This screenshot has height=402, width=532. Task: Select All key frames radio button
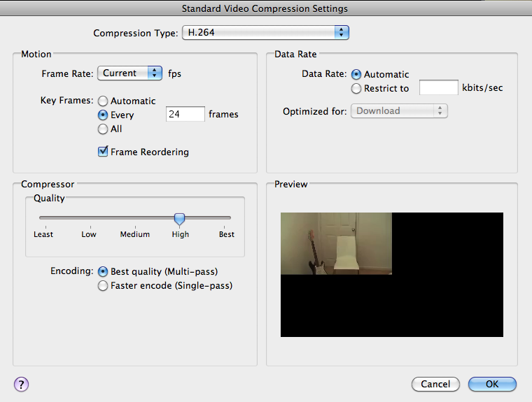coord(103,129)
